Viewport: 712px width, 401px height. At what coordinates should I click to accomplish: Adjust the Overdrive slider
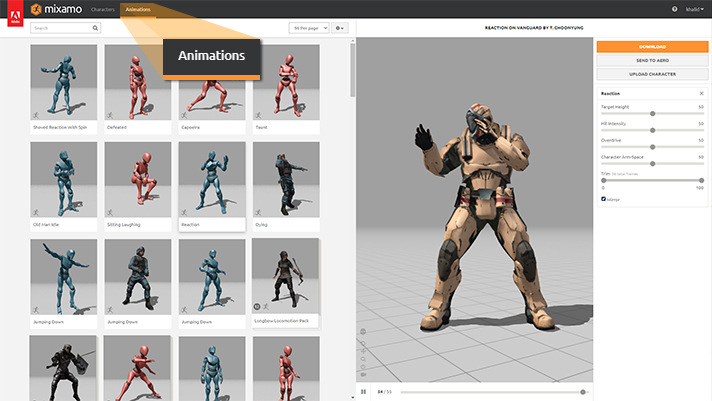coord(653,147)
